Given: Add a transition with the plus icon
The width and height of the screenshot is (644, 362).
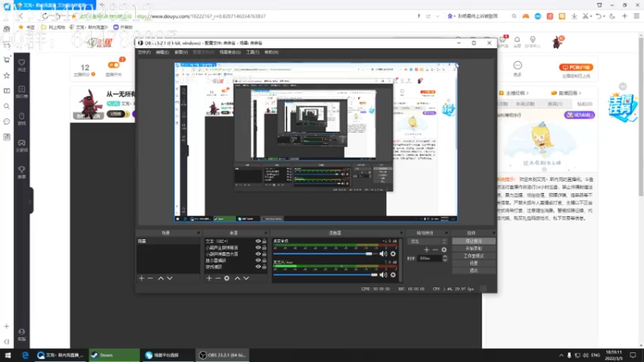Looking at the screenshot, I should click(x=427, y=249).
